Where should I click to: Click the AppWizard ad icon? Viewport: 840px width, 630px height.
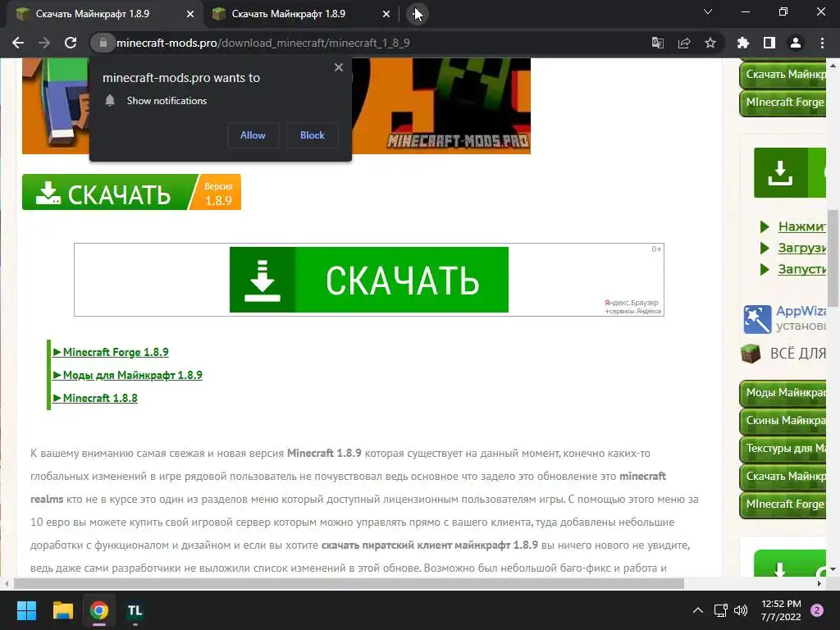coord(757,319)
